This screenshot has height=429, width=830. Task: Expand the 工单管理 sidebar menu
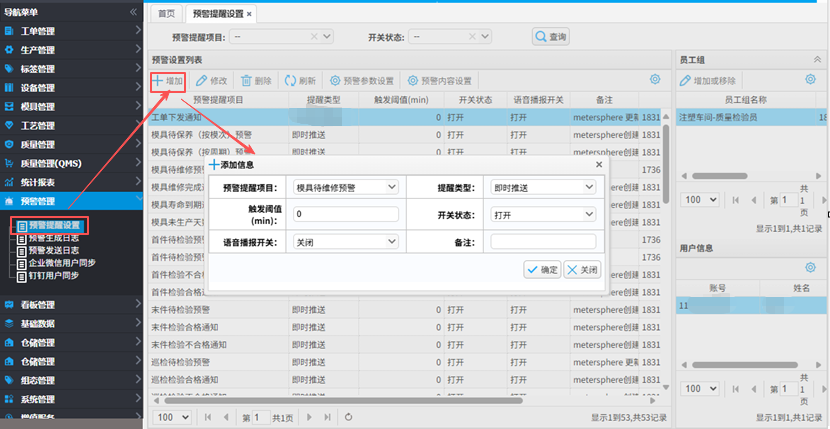pos(68,31)
